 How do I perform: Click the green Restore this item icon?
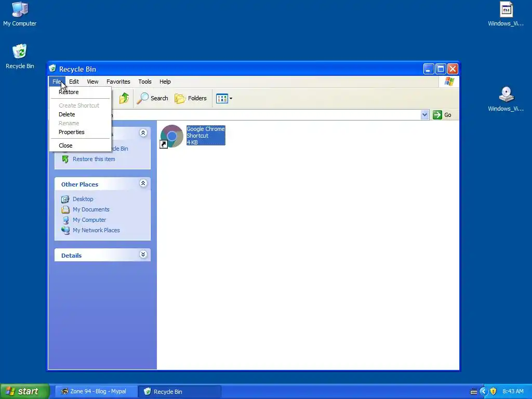[x=65, y=159]
